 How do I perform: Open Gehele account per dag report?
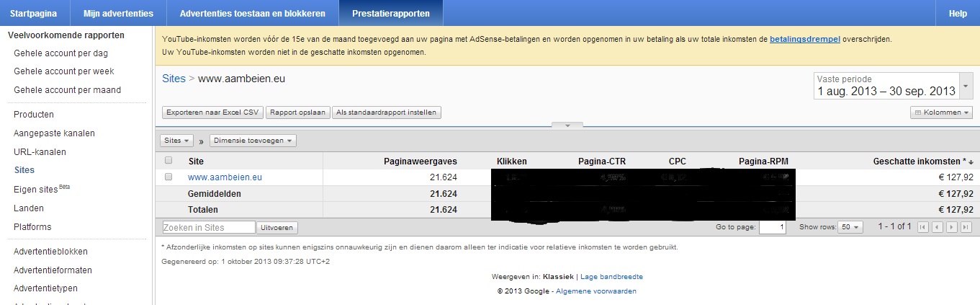coord(60,53)
